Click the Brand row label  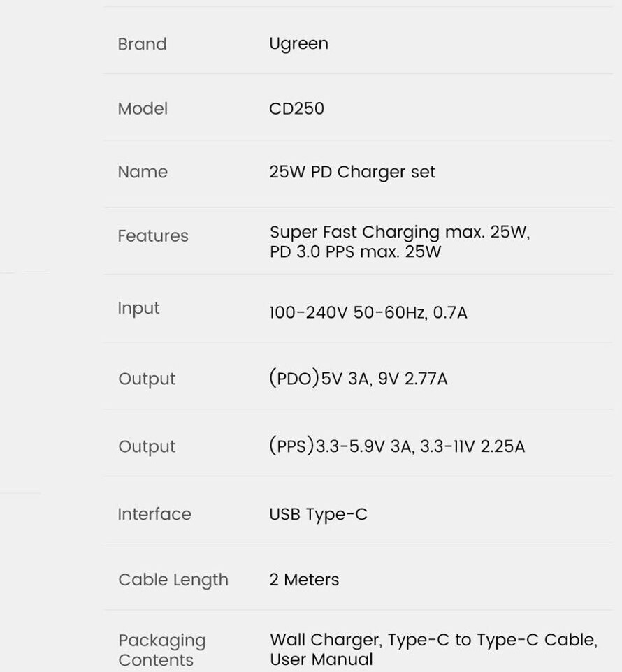(142, 44)
